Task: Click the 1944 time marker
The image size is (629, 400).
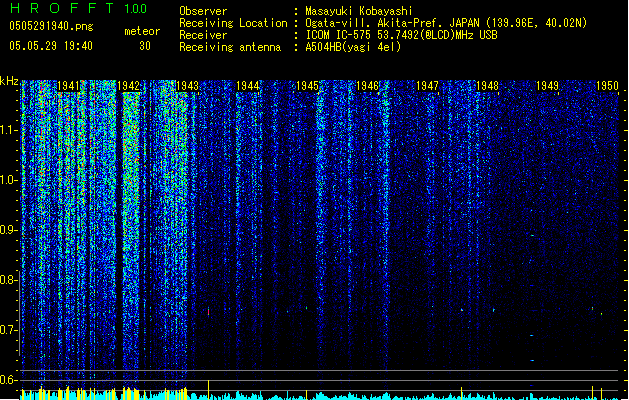Action: tap(248, 86)
